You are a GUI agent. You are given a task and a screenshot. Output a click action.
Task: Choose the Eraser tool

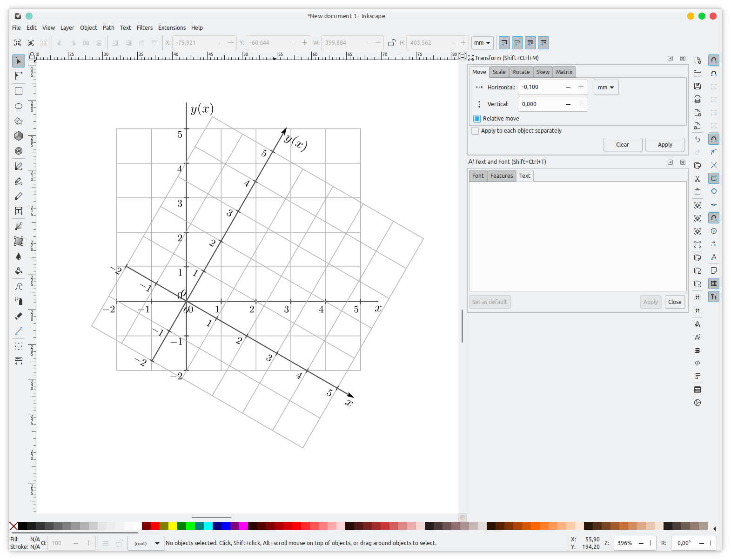click(19, 316)
